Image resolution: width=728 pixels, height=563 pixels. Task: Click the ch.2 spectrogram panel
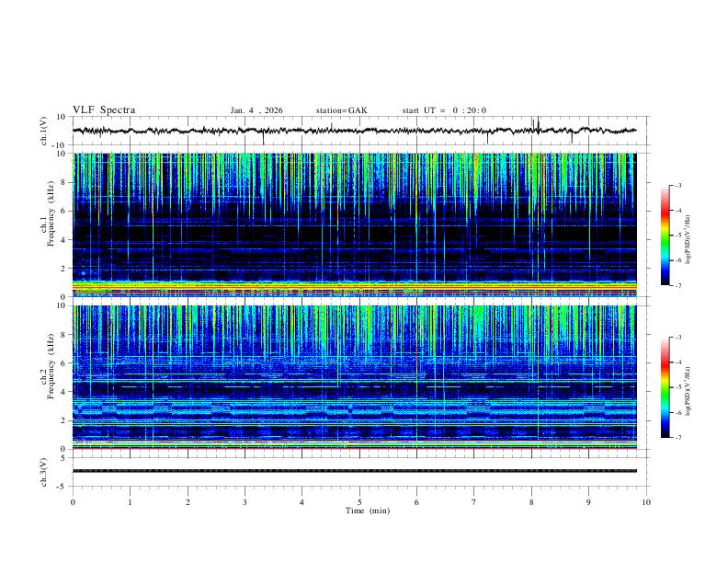tap(355, 377)
